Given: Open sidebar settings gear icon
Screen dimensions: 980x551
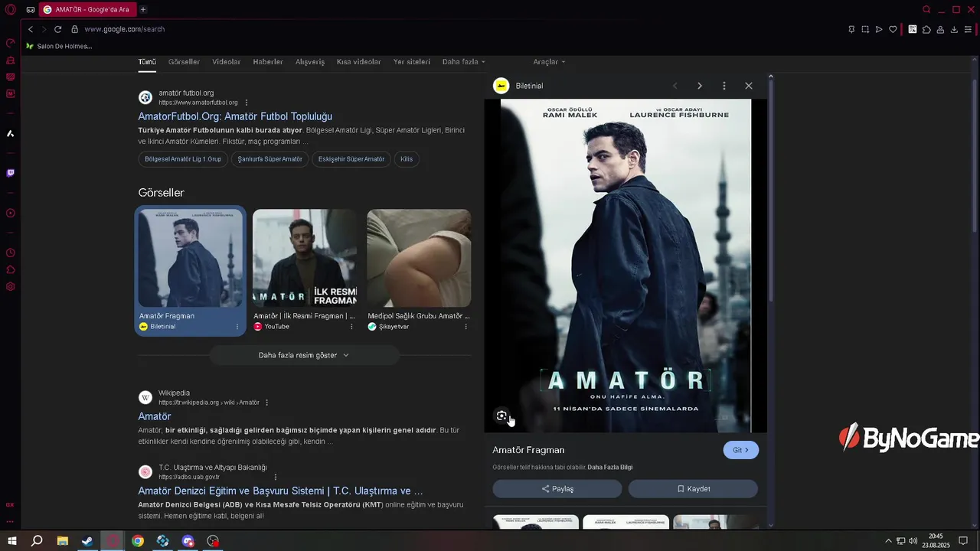Looking at the screenshot, I should tap(11, 286).
